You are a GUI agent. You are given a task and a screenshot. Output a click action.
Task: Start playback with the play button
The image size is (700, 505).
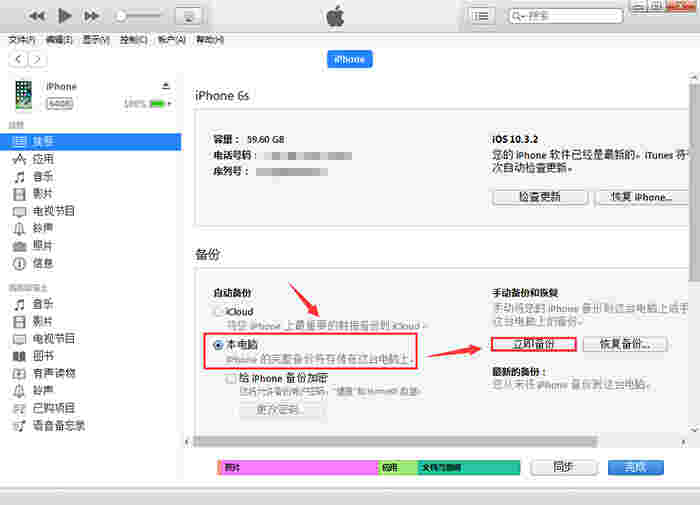click(65, 17)
